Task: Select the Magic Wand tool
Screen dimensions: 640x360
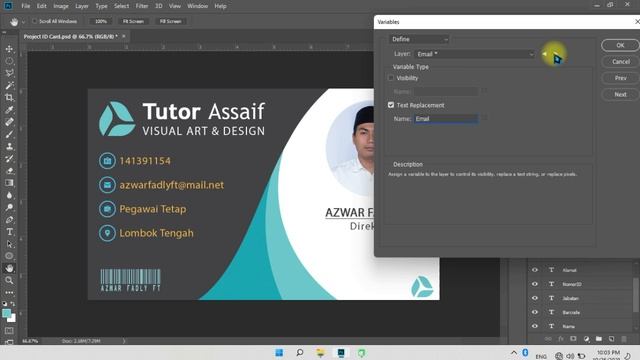Action: point(9,85)
